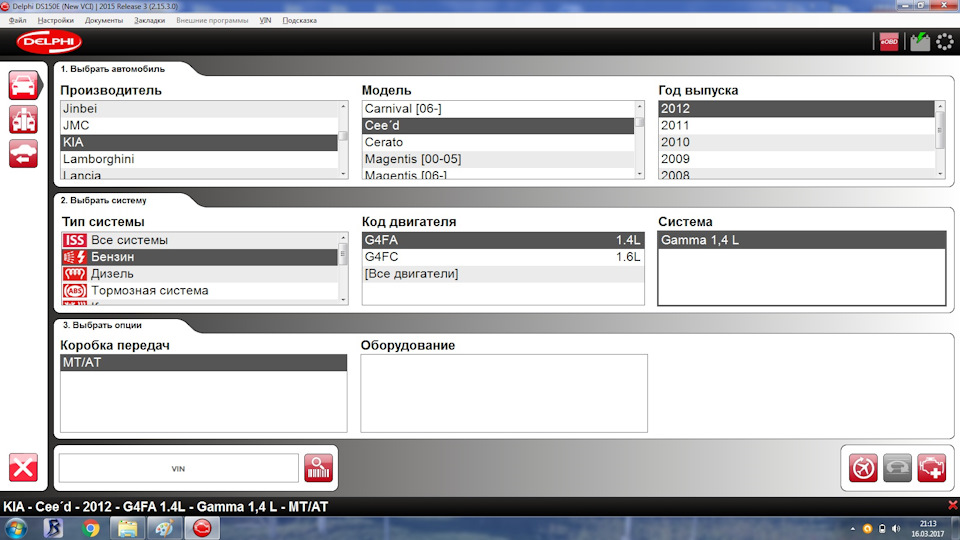
Task: Click the vehicle history back-arrow icon
Action: [23, 154]
